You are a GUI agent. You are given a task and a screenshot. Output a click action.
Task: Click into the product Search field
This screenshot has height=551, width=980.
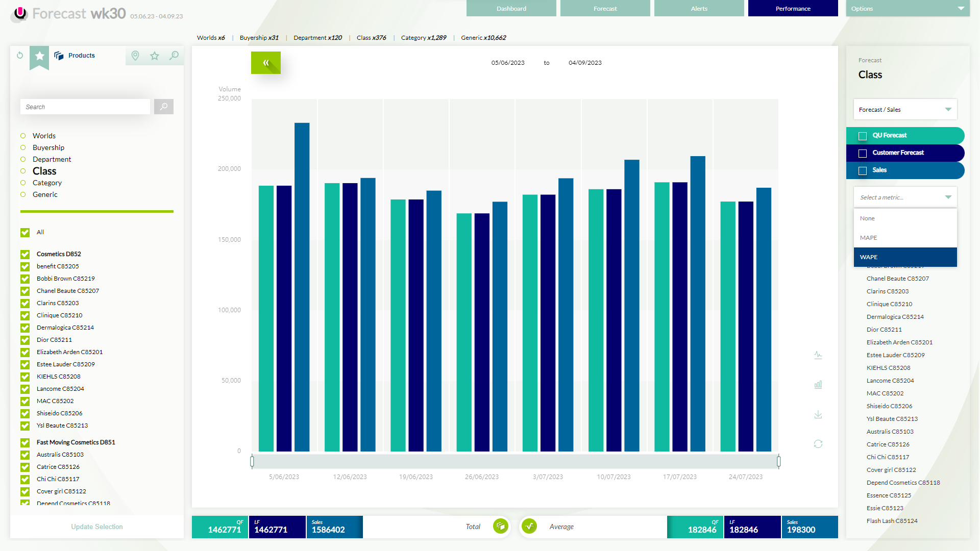click(x=85, y=107)
